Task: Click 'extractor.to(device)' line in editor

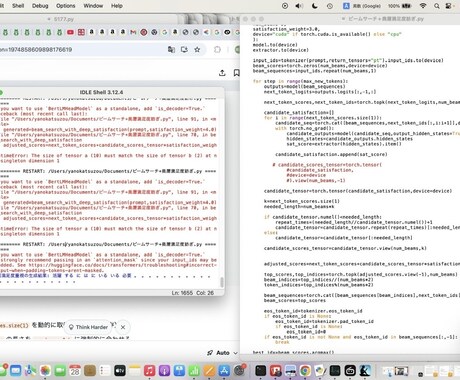Action: [281, 50]
